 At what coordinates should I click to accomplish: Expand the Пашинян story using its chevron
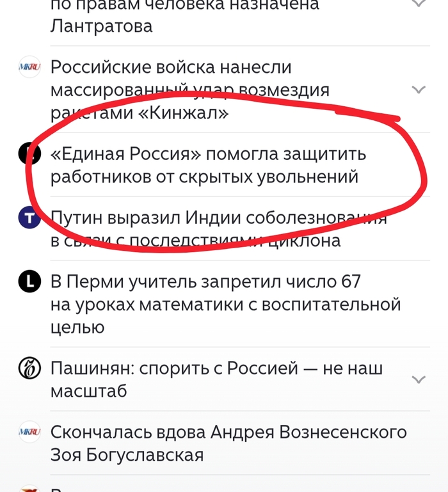(419, 379)
